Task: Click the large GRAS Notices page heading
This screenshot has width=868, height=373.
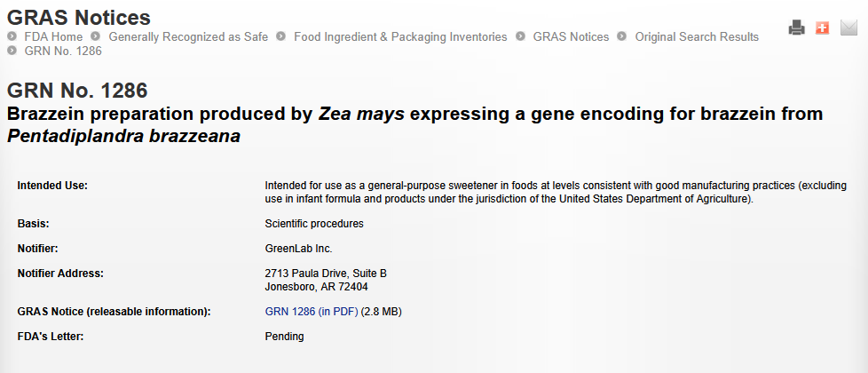Action: (x=79, y=17)
